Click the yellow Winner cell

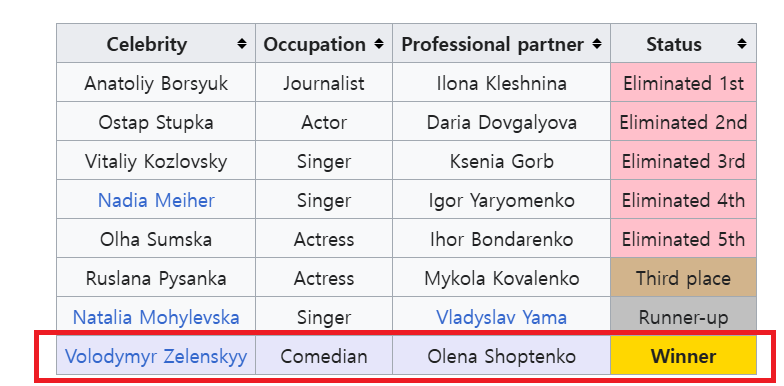683,356
